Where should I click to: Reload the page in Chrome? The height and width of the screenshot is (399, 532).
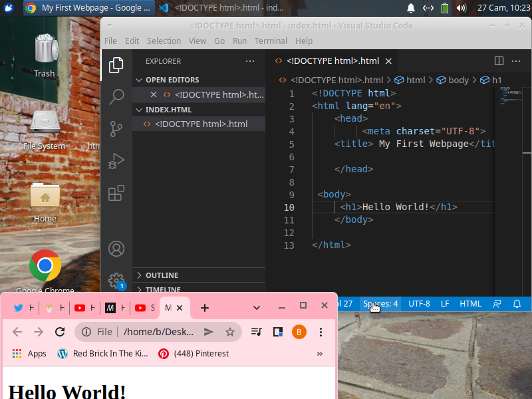pyautogui.click(x=60, y=332)
